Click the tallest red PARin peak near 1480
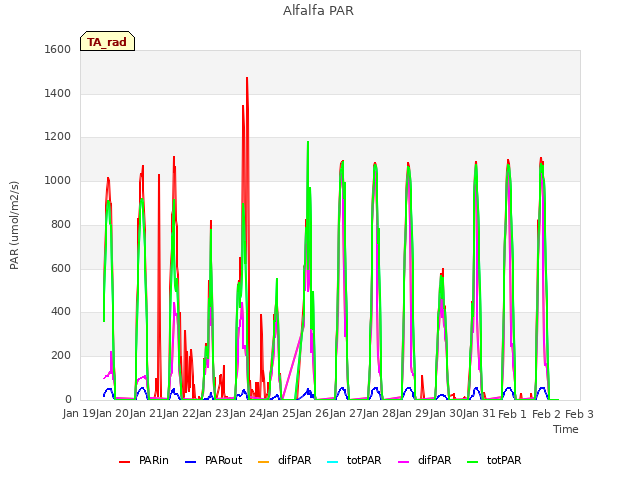The width and height of the screenshot is (640, 480). [x=247, y=78]
